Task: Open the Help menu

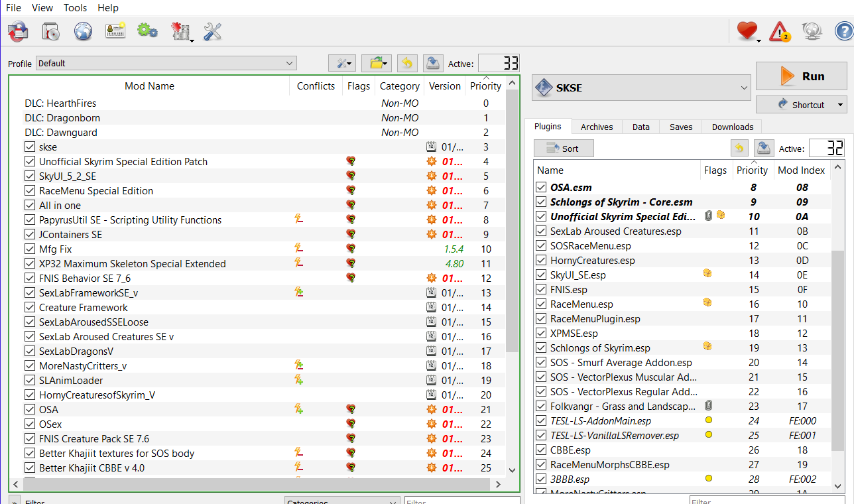Action: pyautogui.click(x=108, y=8)
